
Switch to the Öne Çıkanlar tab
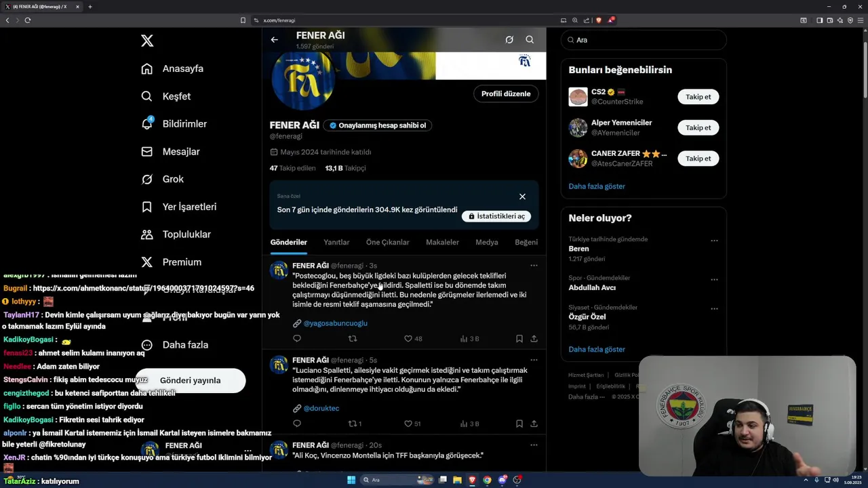[x=387, y=243]
